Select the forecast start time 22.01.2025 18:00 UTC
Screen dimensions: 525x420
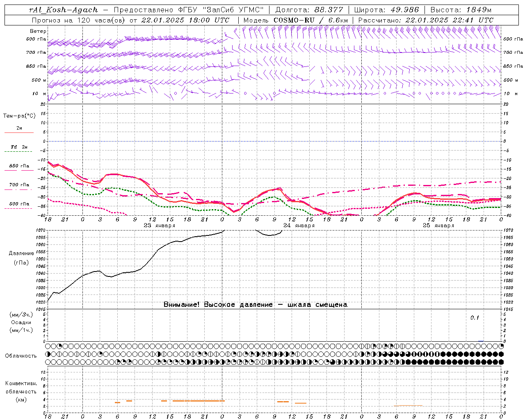185,20
